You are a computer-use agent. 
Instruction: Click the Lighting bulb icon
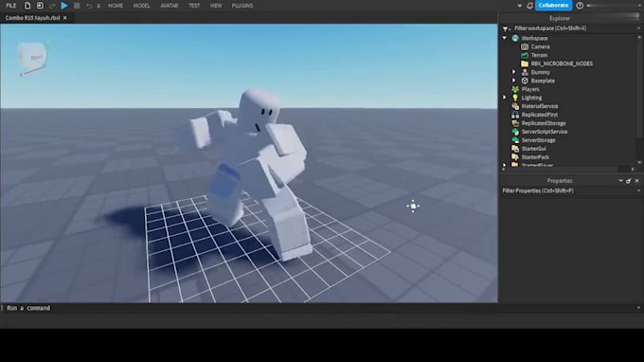515,98
